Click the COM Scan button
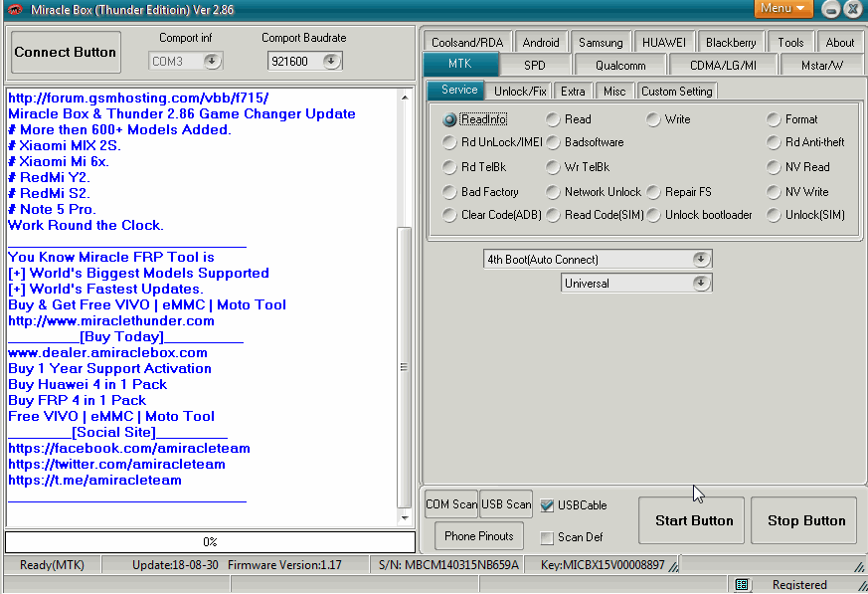 (x=451, y=504)
